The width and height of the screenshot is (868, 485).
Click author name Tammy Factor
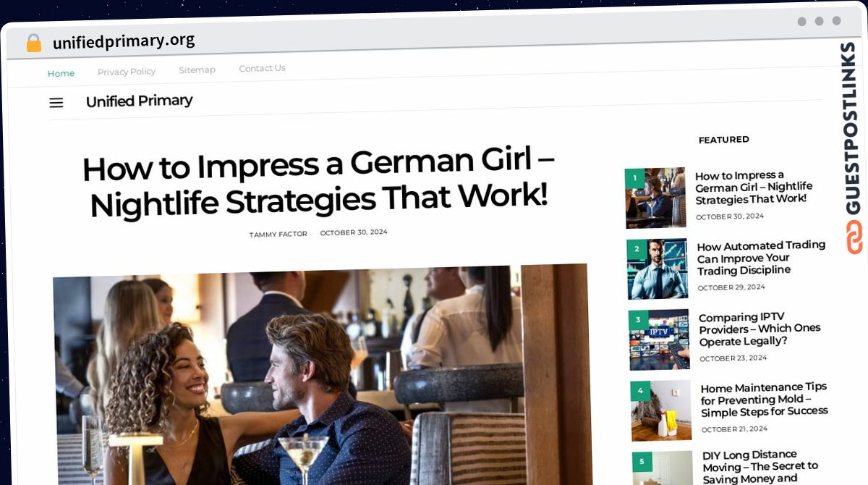pos(278,235)
